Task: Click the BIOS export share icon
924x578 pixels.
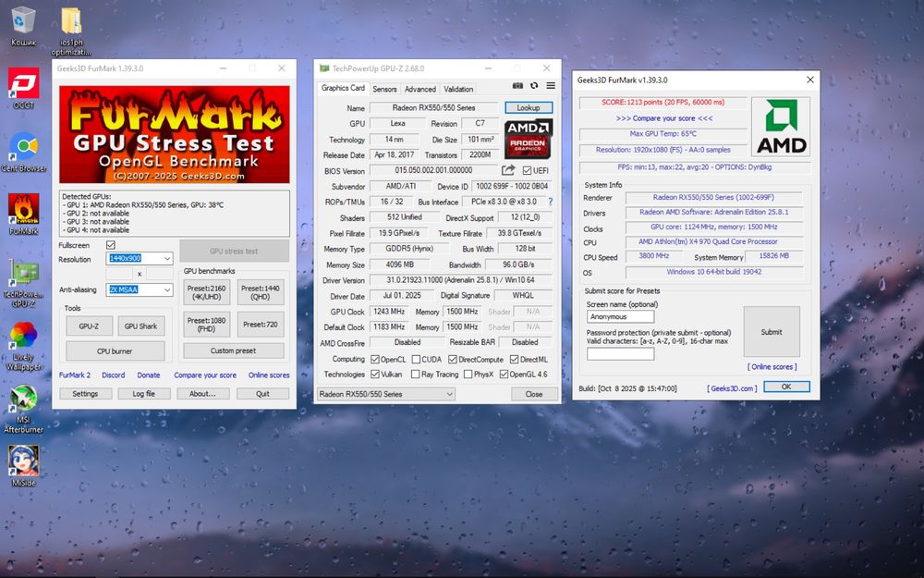Action: tap(508, 170)
